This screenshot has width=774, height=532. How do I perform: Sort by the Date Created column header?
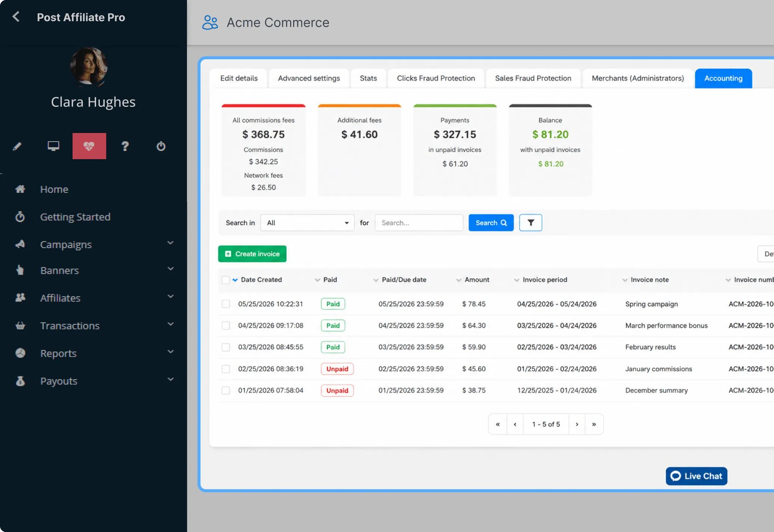261,279
